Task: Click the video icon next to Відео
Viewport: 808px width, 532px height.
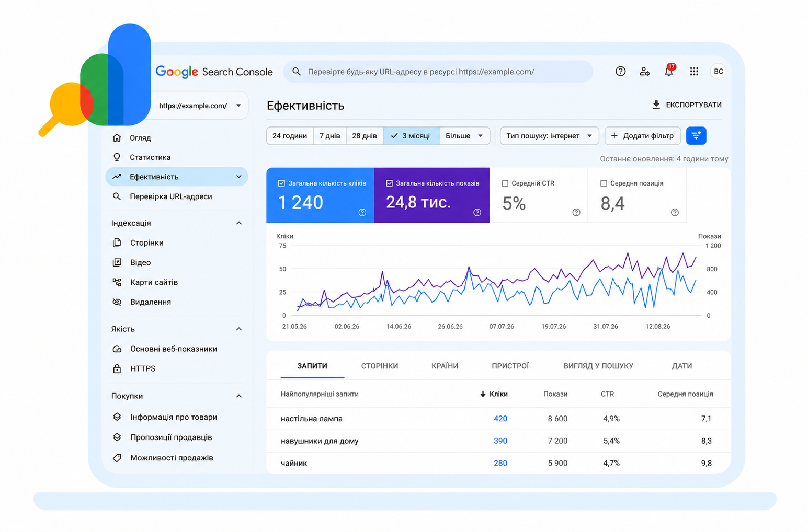Action: 117,262
